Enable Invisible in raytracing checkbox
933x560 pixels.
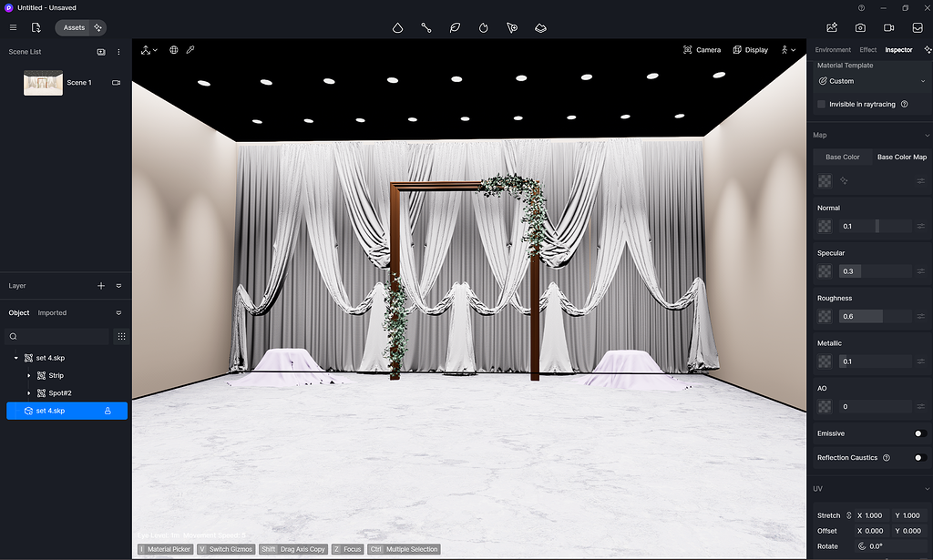point(821,105)
